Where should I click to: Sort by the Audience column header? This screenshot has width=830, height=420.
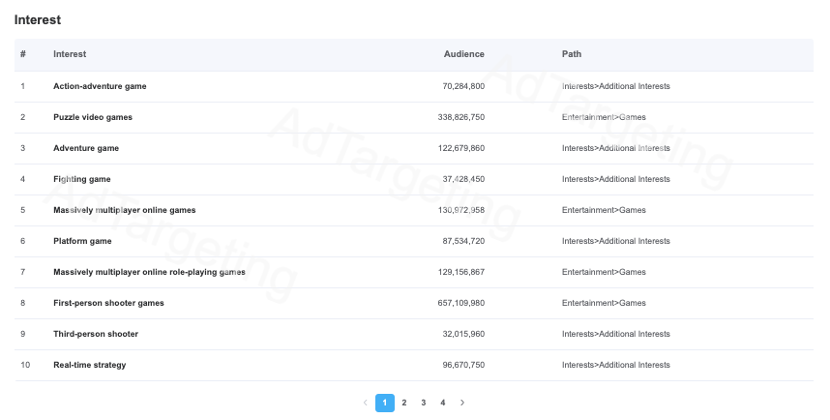tap(464, 54)
